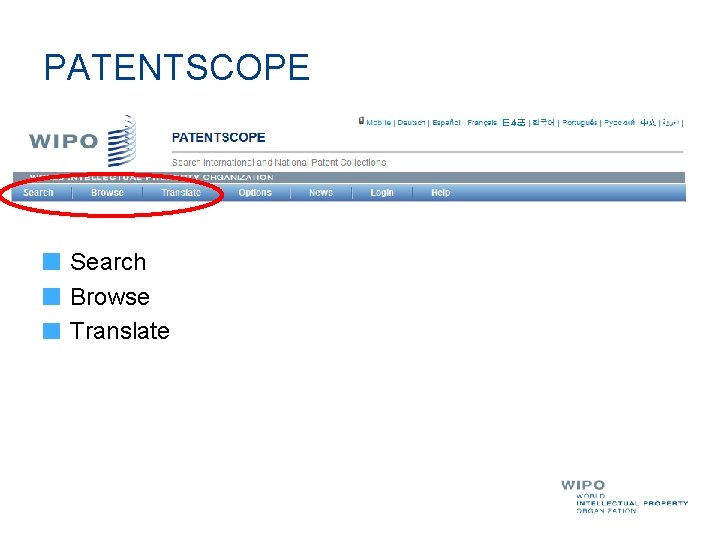720x540 pixels.
Task: Open the Help menu
Action: [x=440, y=193]
